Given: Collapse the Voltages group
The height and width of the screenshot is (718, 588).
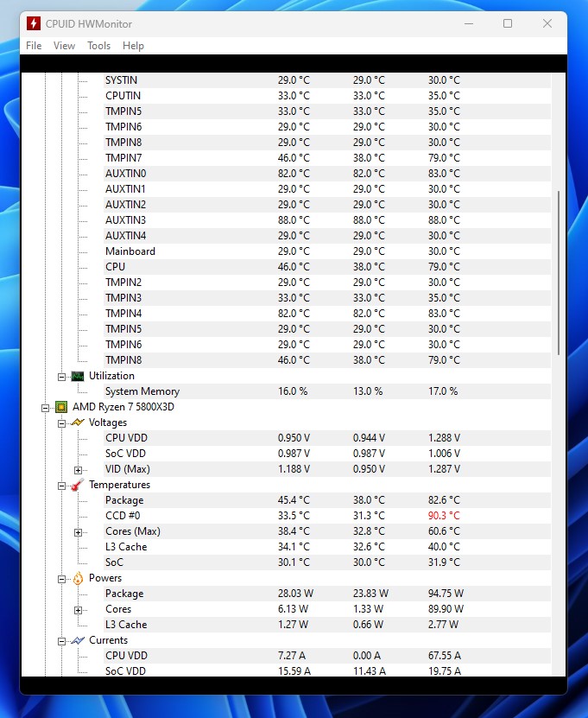Looking at the screenshot, I should [x=61, y=423].
